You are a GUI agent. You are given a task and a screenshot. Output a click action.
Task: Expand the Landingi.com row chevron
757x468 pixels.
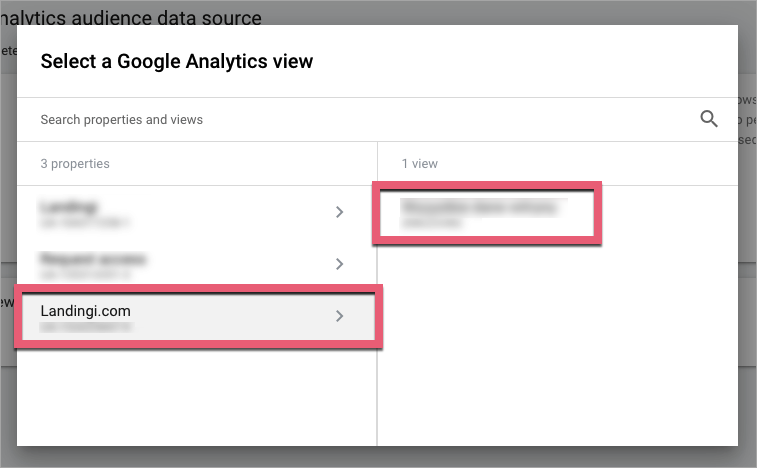tap(340, 316)
